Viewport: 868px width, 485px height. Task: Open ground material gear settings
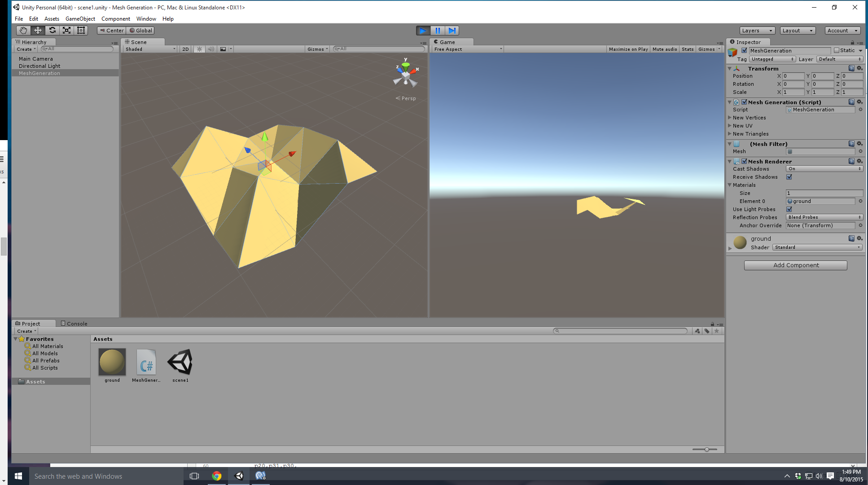tap(859, 238)
